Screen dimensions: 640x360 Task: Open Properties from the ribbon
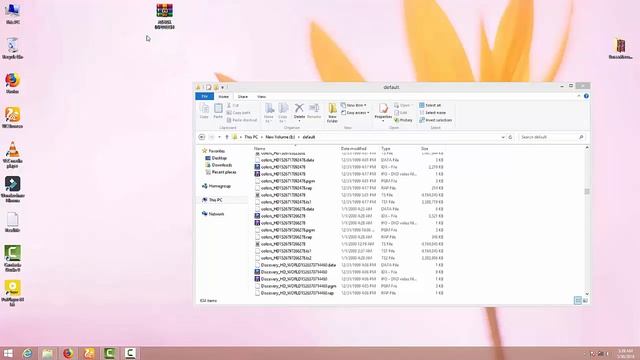[x=383, y=111]
